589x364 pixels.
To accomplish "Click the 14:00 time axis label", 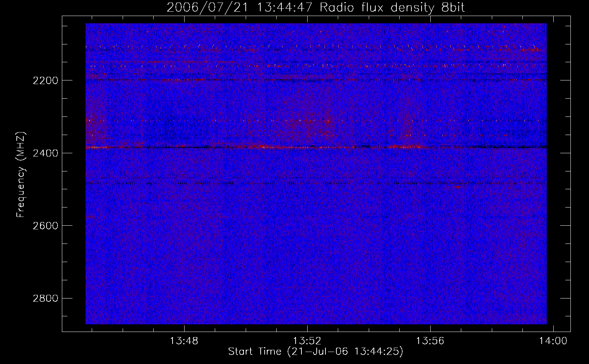I will [553, 341].
